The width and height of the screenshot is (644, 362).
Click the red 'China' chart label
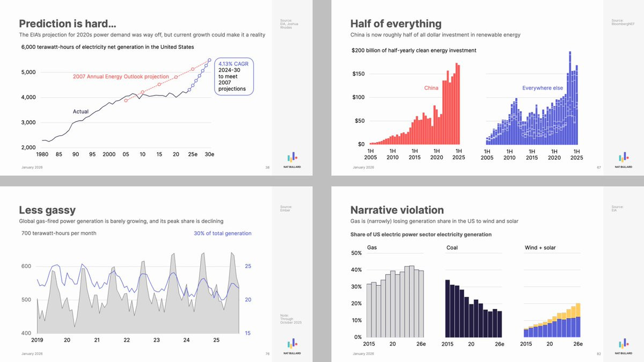point(431,88)
